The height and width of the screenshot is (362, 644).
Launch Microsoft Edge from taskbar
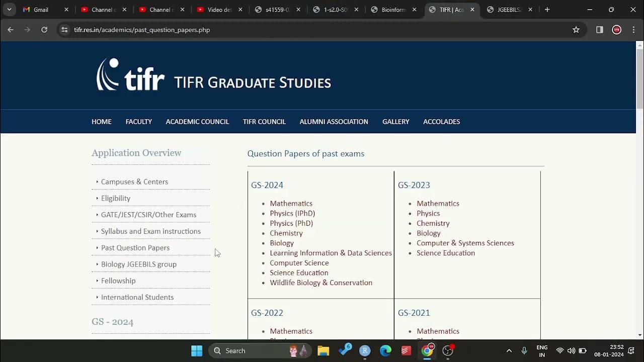pyautogui.click(x=385, y=350)
